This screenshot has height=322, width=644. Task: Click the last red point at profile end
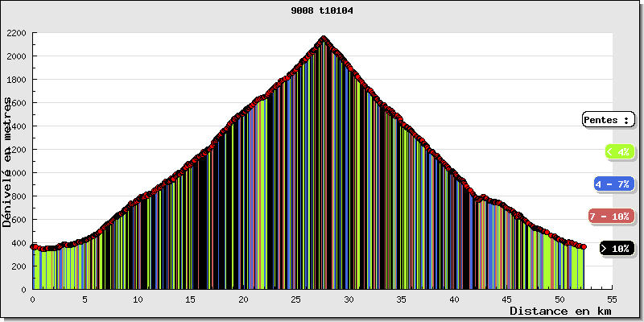coord(584,246)
